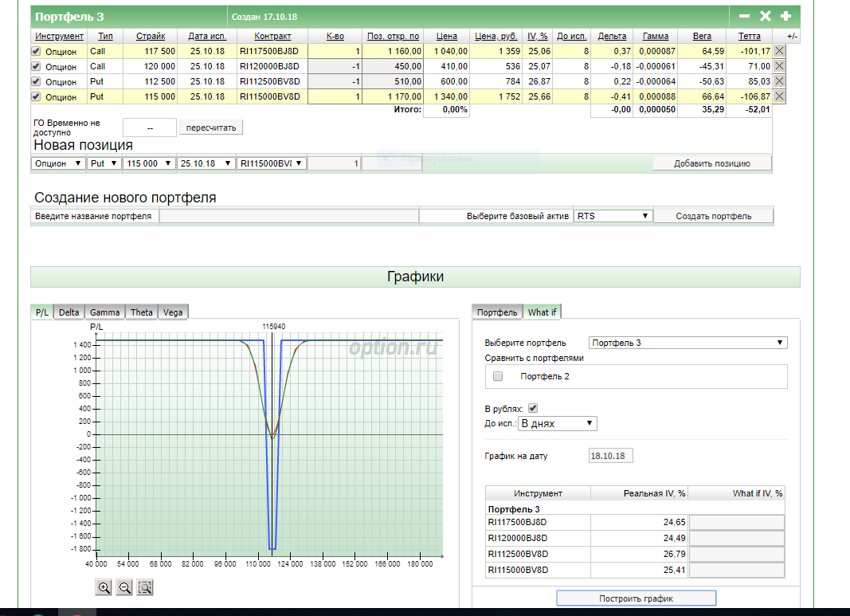Open the 'What if' tab
This screenshot has height=616, width=850.
point(542,312)
